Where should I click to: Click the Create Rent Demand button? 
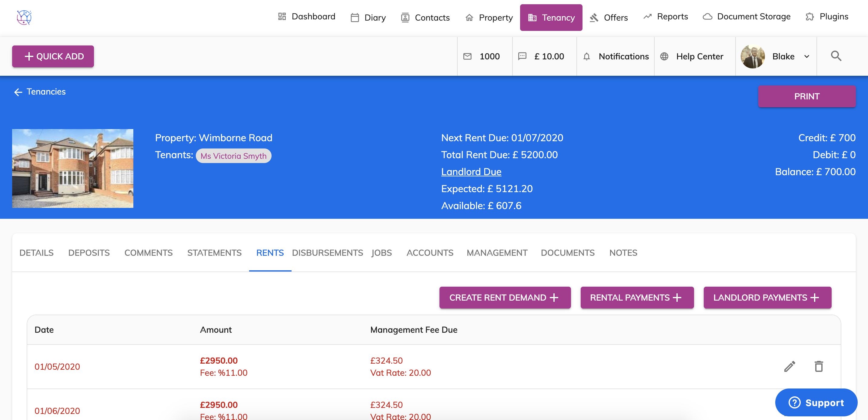pyautogui.click(x=505, y=297)
